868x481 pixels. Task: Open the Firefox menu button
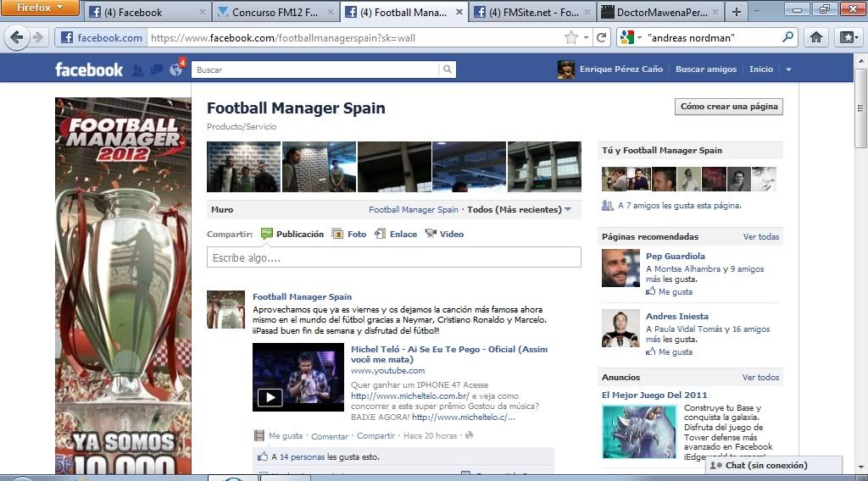tap(39, 8)
